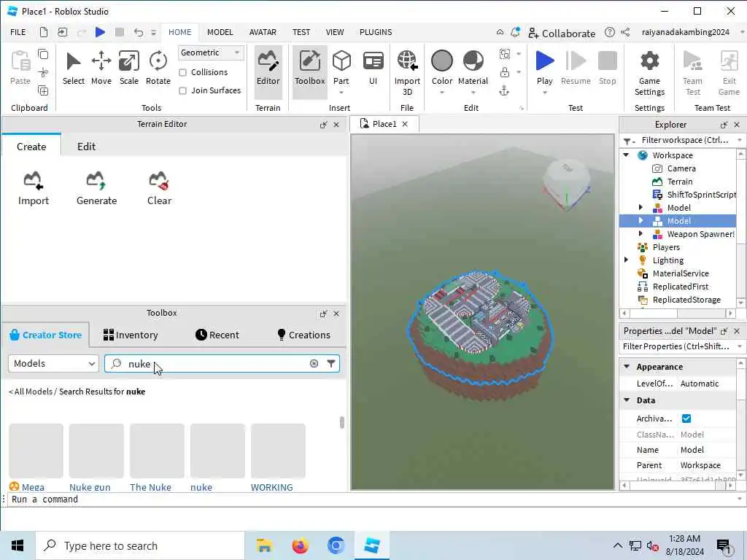The height and width of the screenshot is (560, 747).
Task: Click the Material tool sphere
Action: [x=473, y=61]
